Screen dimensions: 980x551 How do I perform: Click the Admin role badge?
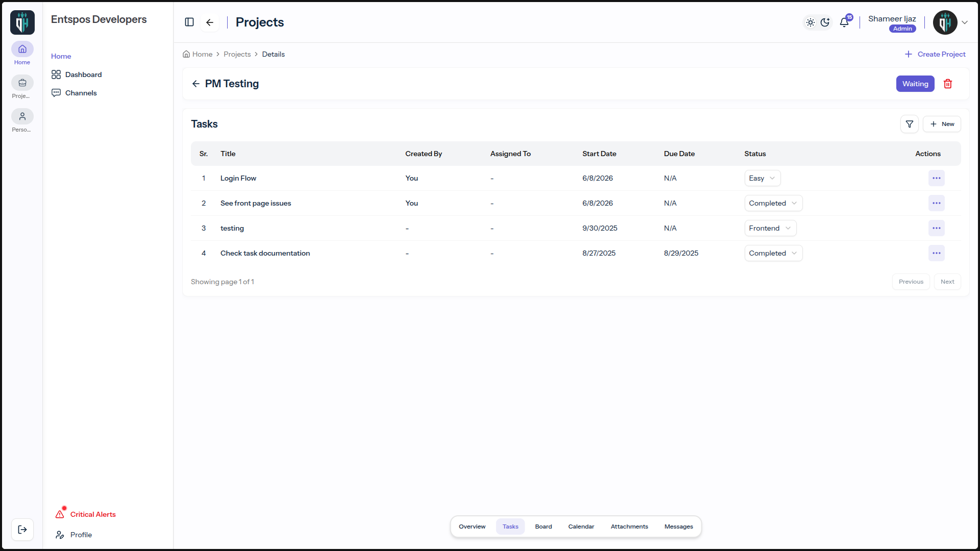pyautogui.click(x=902, y=29)
